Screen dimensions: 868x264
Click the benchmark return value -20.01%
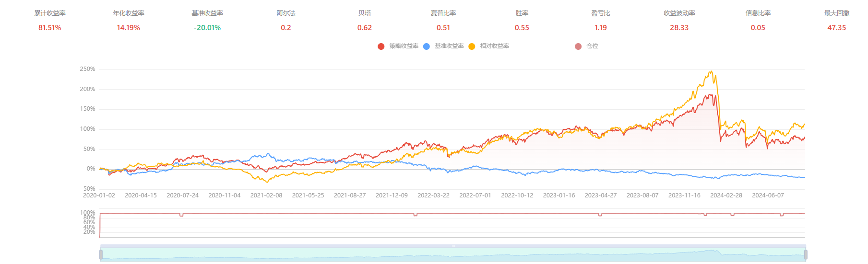coord(207,28)
